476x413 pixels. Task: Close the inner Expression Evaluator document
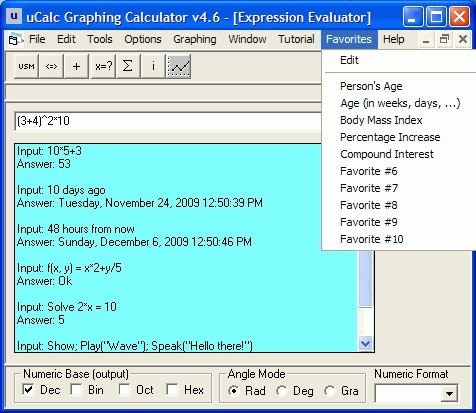pyautogui.click(x=463, y=40)
